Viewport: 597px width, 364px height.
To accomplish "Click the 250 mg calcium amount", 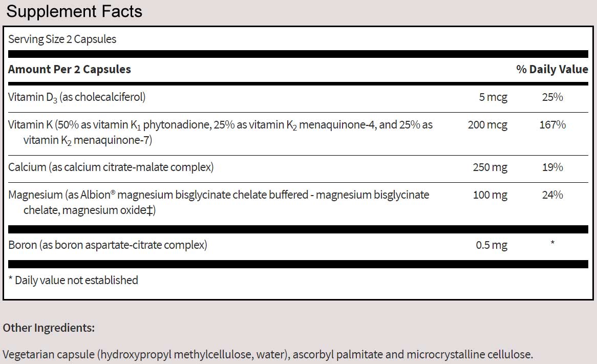I will click(491, 167).
